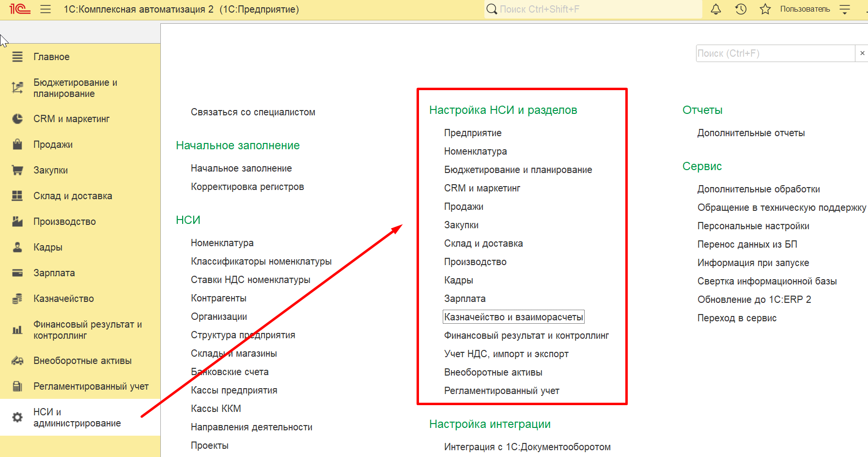Open Кассы ККМ link

216,409
